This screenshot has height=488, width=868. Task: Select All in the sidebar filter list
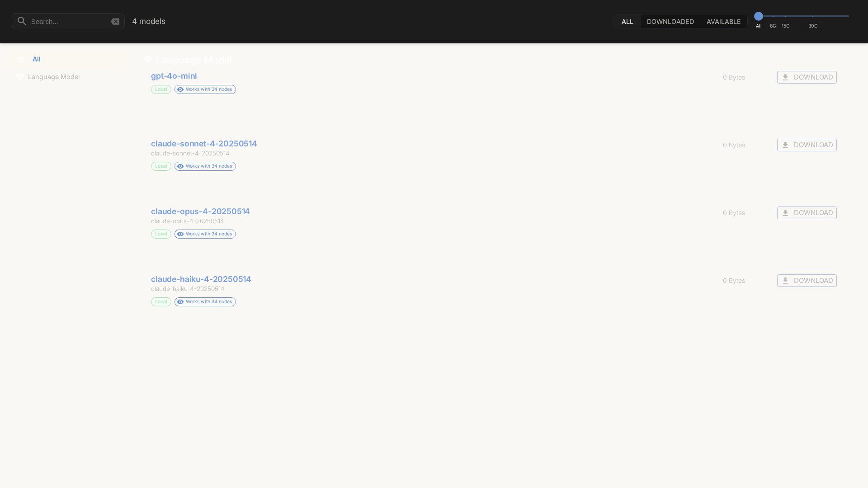point(36,59)
